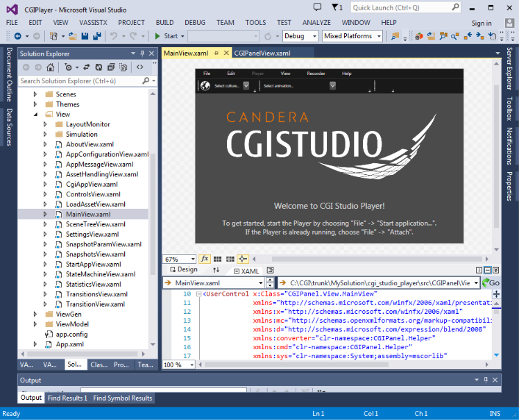
Task: Expand the ViewModel folder
Action: [x=35, y=324]
